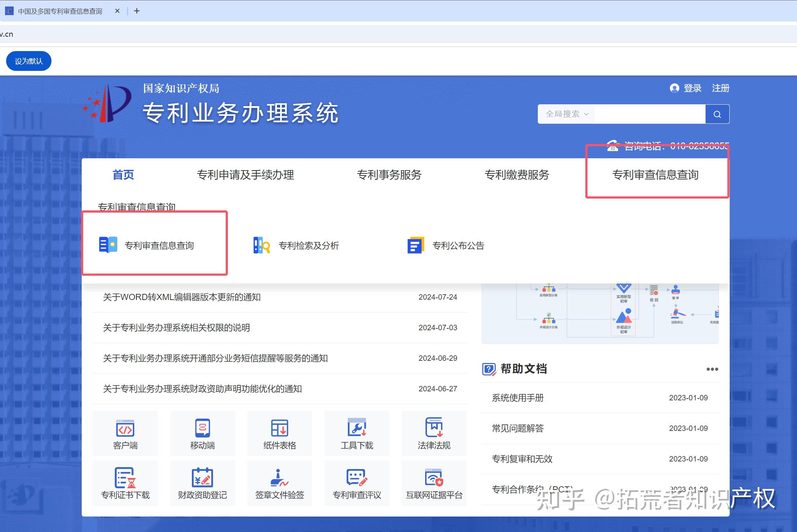Open the 签章文件验签 stamp icon
Image resolution: width=797 pixels, height=532 pixels.
click(279, 478)
